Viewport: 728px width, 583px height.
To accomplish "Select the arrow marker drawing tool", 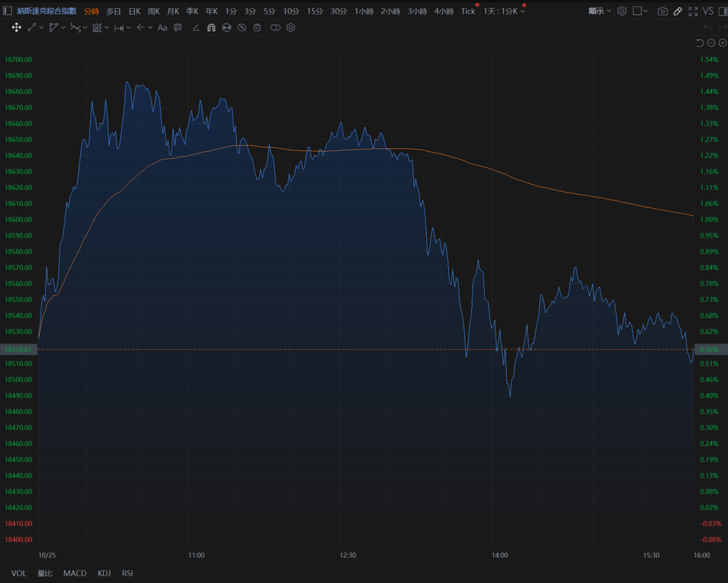I will click(x=140, y=28).
